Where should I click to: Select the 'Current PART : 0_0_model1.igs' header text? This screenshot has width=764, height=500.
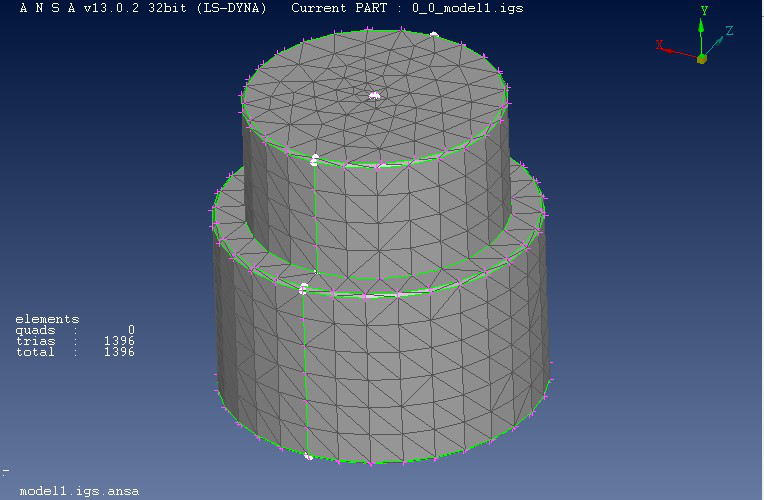click(407, 8)
